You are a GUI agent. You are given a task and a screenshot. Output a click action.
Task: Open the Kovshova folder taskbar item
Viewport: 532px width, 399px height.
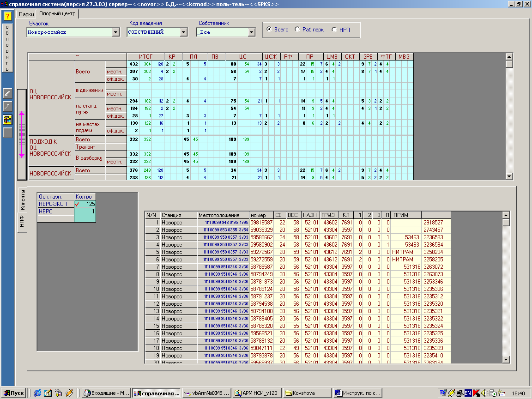click(x=307, y=393)
